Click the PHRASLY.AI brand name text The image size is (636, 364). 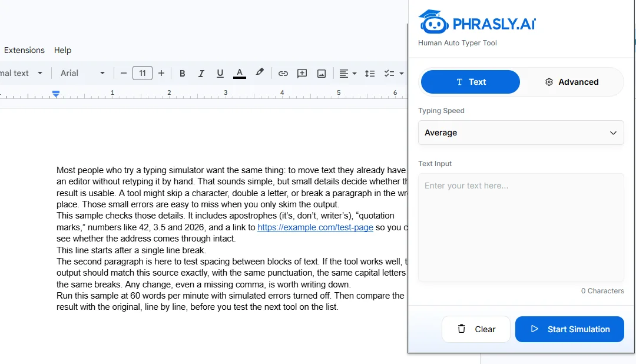pos(494,24)
